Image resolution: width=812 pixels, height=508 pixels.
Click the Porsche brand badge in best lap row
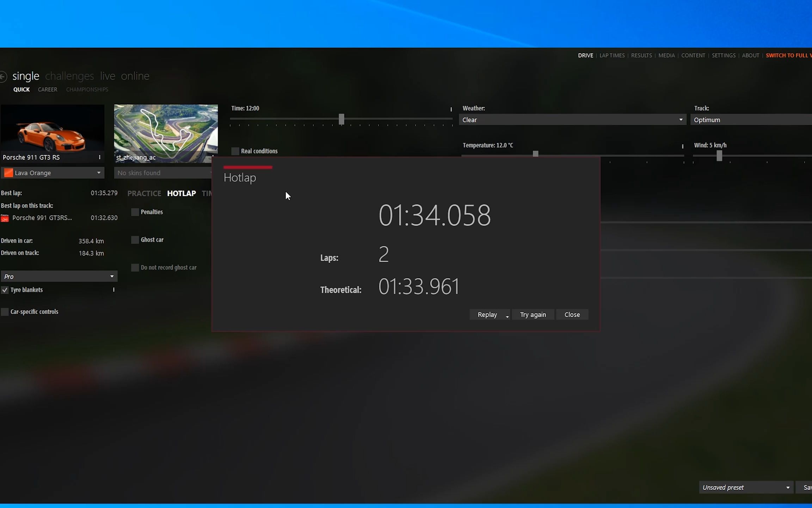coord(5,218)
